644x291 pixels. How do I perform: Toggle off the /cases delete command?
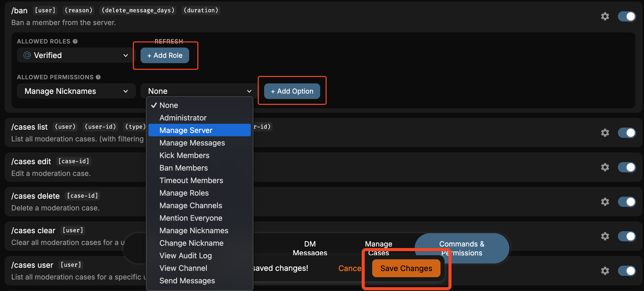[627, 202]
